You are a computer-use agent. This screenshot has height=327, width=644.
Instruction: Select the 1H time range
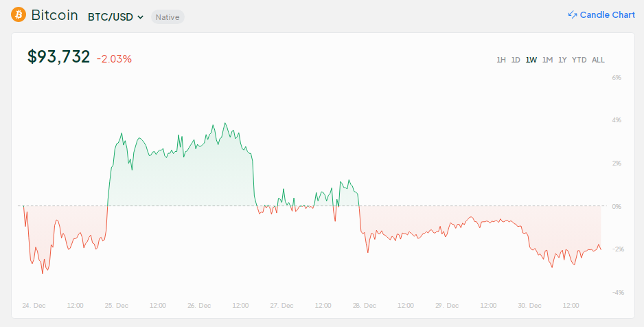point(501,60)
